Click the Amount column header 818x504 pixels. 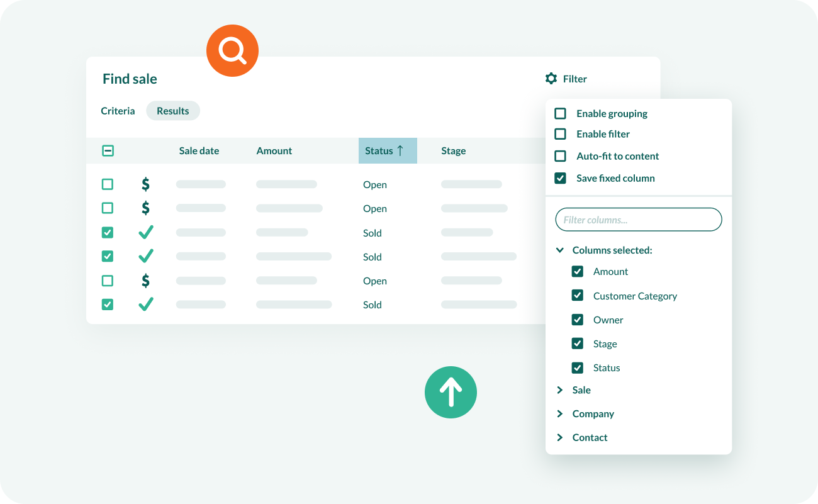(x=274, y=151)
